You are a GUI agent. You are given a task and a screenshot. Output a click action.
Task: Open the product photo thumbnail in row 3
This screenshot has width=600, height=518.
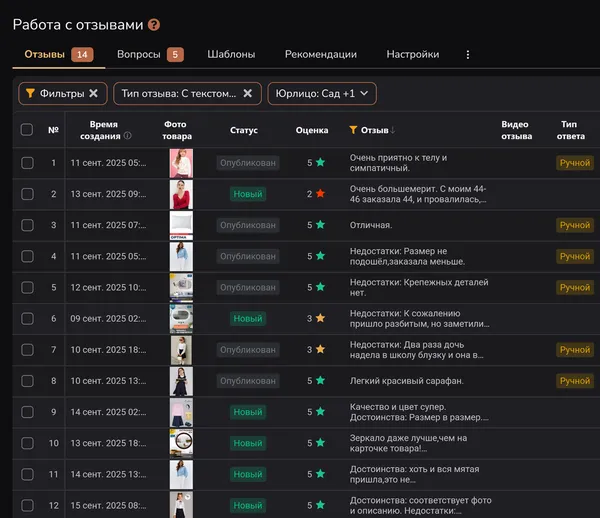point(181,225)
